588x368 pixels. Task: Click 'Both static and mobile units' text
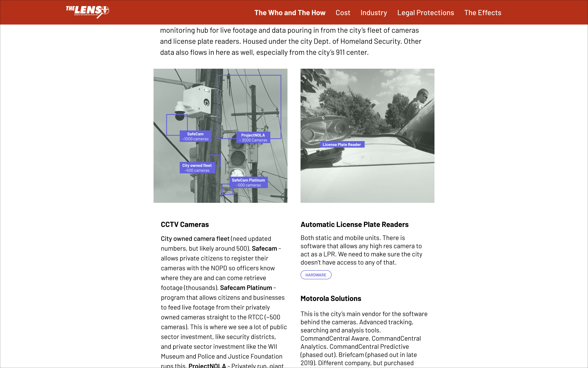tap(340, 238)
